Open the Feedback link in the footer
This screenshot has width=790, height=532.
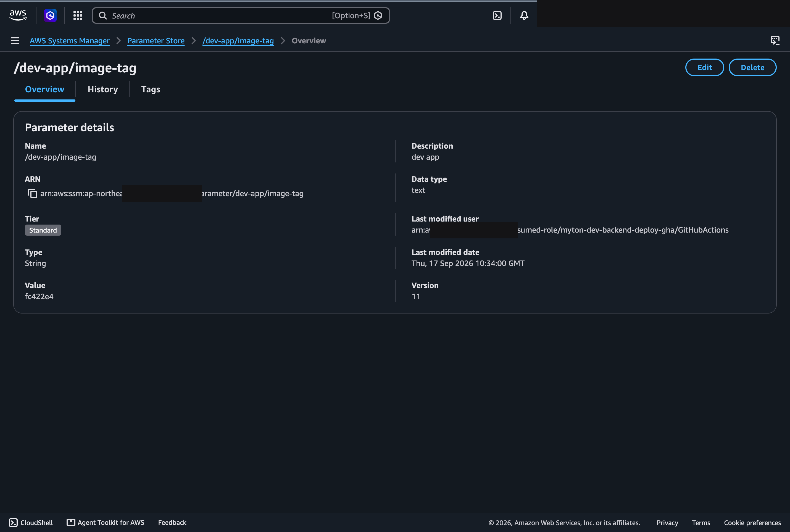[172, 523]
